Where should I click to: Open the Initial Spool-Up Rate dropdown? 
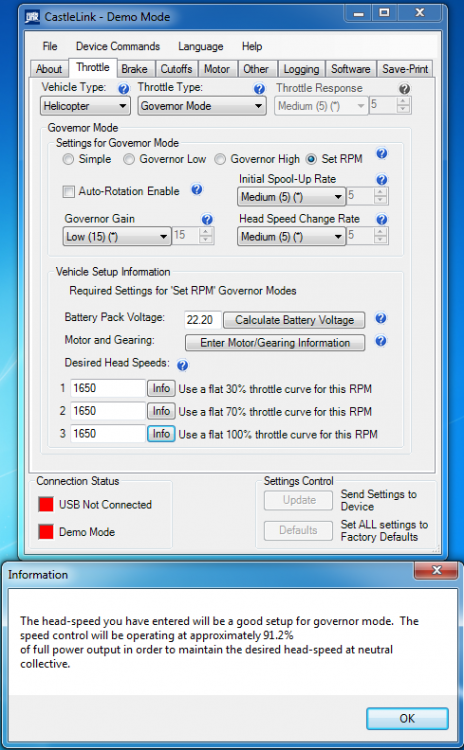(291, 197)
